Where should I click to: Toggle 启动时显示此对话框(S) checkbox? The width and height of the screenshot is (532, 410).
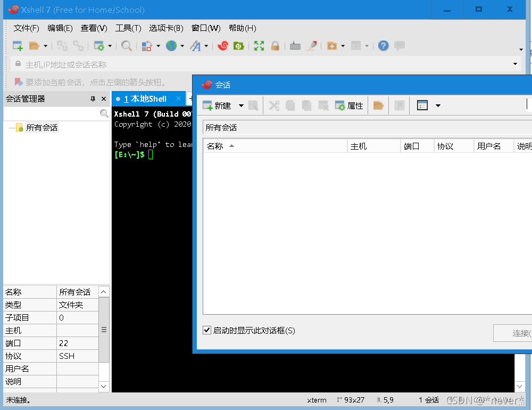point(207,330)
